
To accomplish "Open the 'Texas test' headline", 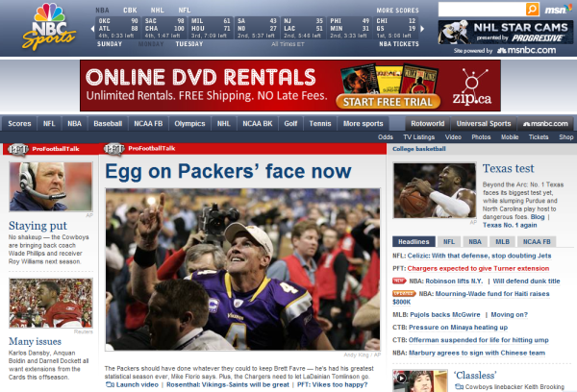I will (508, 168).
